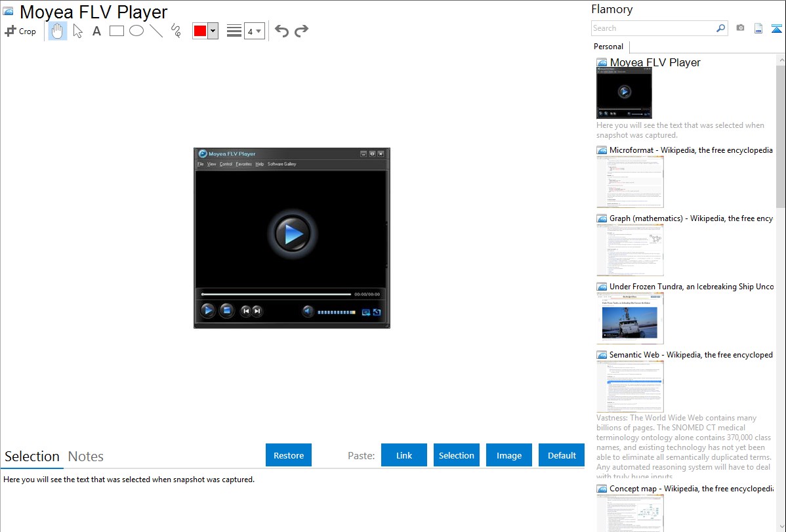This screenshot has height=532, width=786.
Task: Choose the text annotation tool
Action: pos(96,31)
